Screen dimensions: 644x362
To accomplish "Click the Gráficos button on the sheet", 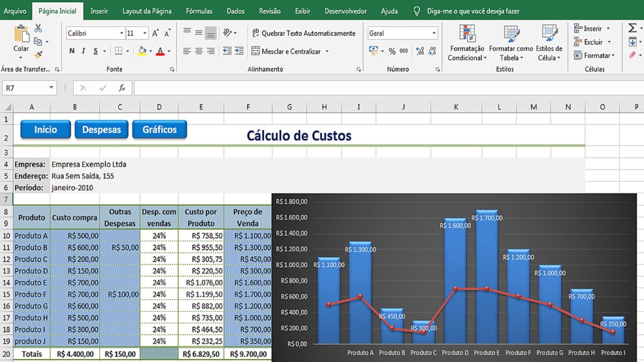I will (159, 129).
